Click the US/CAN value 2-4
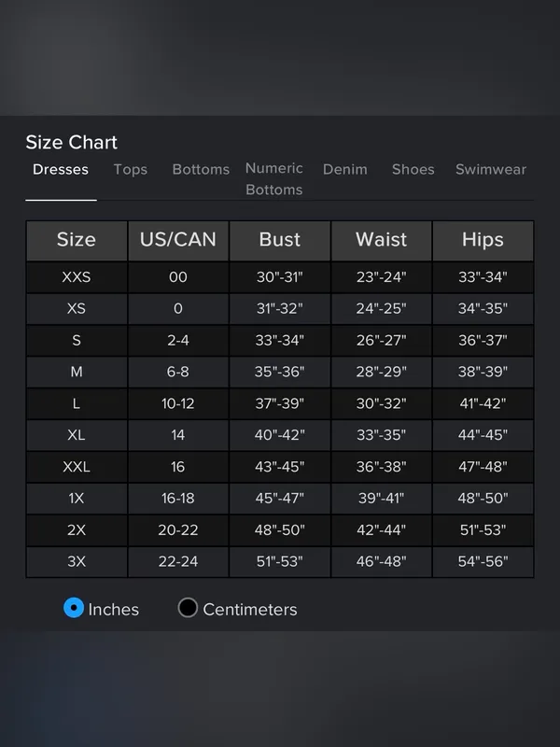This screenshot has height=747, width=560. (x=178, y=341)
